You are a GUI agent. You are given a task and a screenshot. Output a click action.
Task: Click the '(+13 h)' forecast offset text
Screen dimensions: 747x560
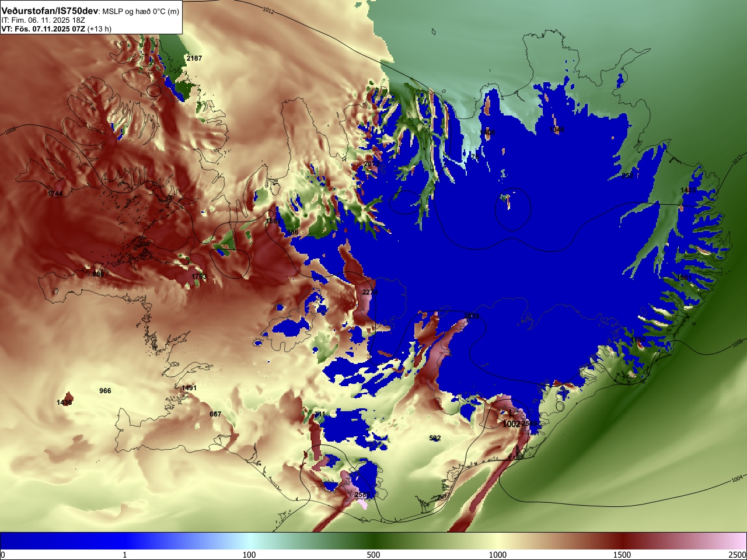[100, 29]
